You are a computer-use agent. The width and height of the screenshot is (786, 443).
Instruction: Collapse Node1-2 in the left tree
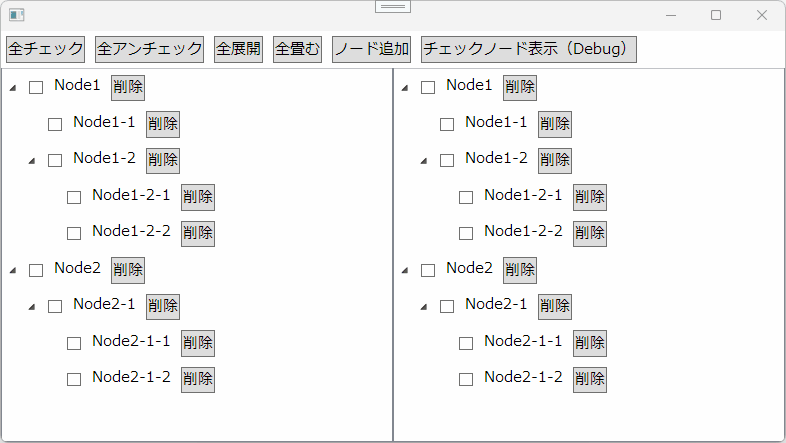(32, 161)
